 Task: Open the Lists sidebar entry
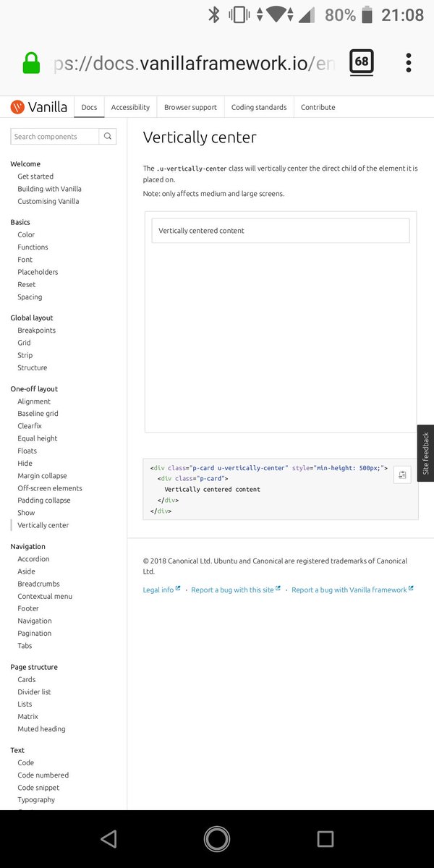(25, 704)
